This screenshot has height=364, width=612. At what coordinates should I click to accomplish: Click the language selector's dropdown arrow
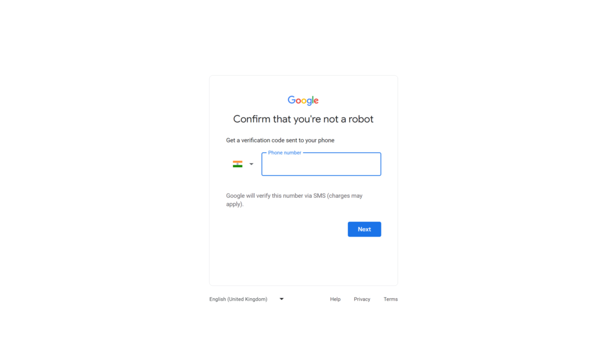281,299
